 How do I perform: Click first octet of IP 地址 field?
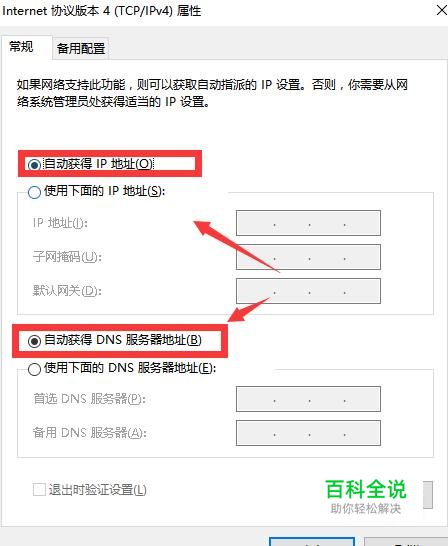(256, 223)
